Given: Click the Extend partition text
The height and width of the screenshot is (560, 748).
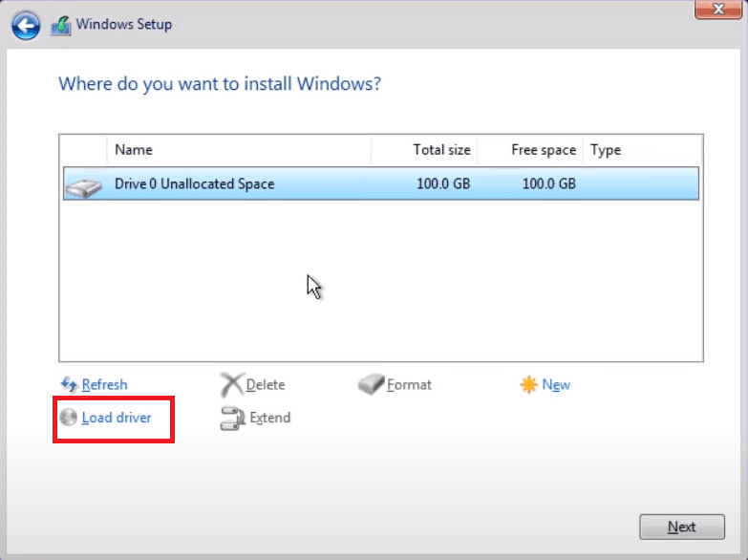Looking at the screenshot, I should (x=269, y=418).
